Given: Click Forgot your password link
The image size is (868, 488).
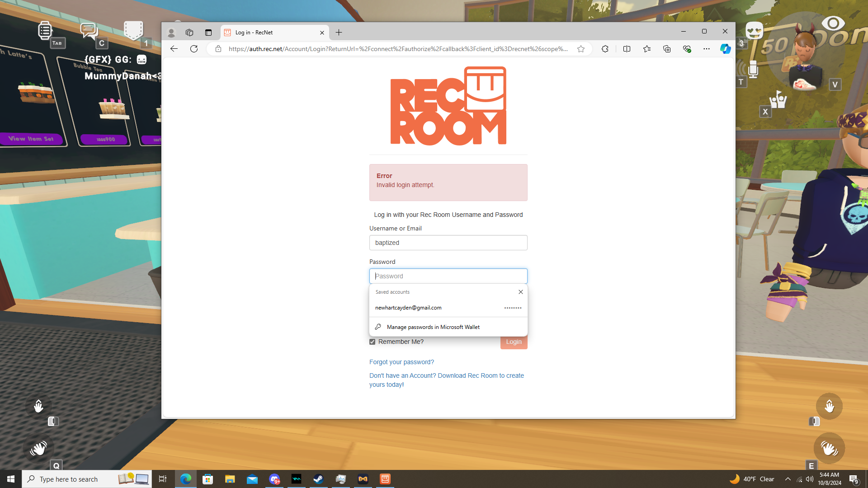Looking at the screenshot, I should point(401,362).
